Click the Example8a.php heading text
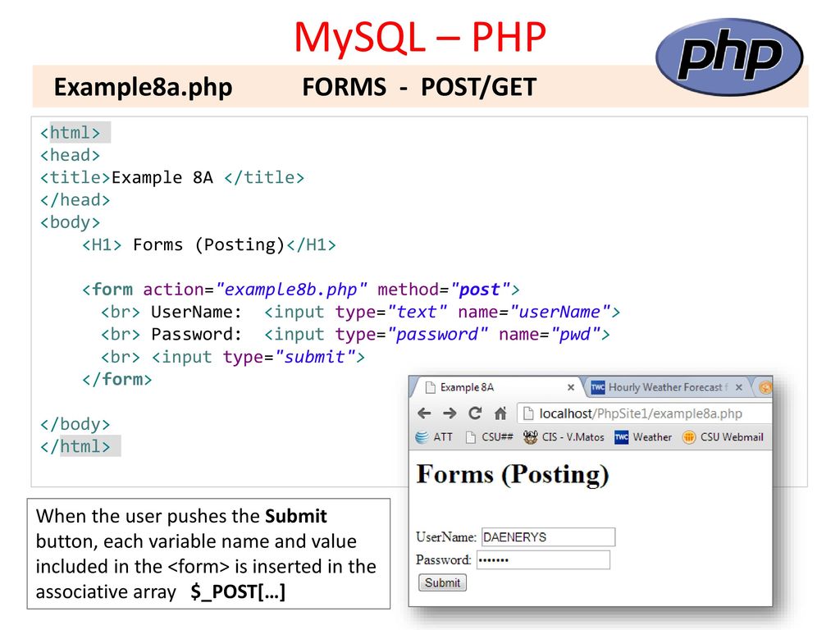The height and width of the screenshot is (630, 840). (x=143, y=87)
